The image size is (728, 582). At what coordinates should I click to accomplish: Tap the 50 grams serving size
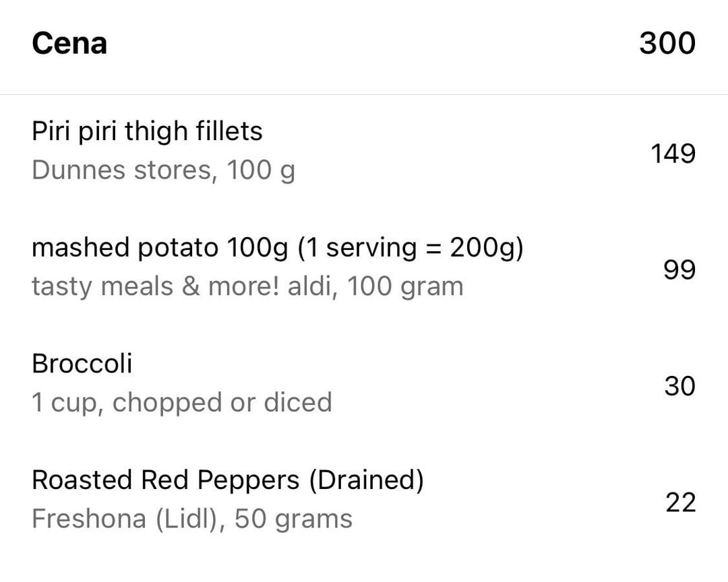point(293,519)
